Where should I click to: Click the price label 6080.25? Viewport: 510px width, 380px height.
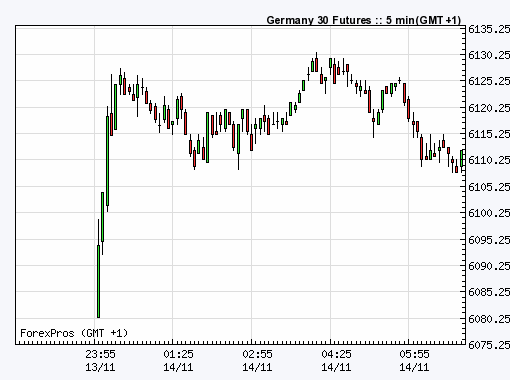pos(489,319)
